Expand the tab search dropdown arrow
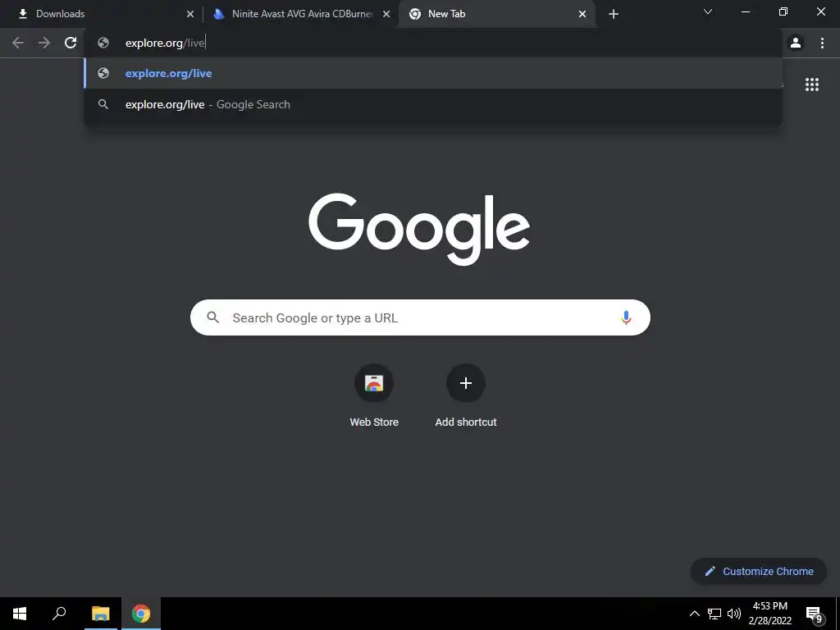The image size is (840, 630). 708,11
